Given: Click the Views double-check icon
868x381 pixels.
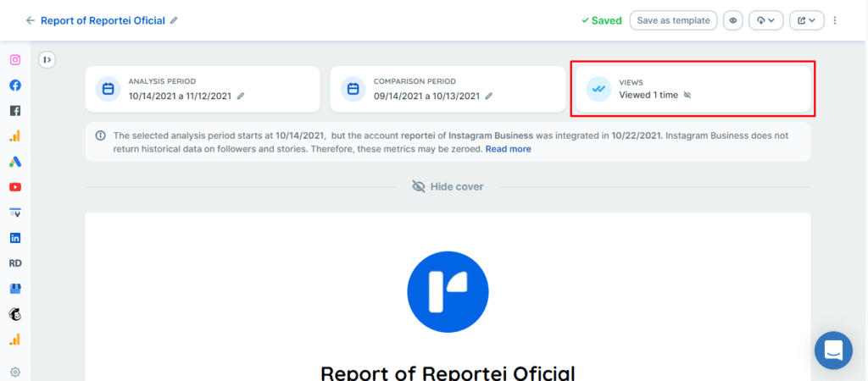Looking at the screenshot, I should [598, 89].
